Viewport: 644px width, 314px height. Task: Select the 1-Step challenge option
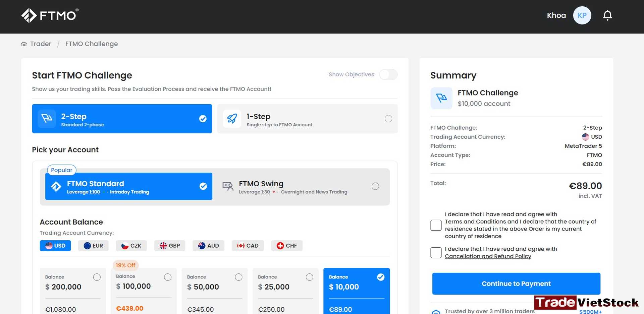(308, 119)
